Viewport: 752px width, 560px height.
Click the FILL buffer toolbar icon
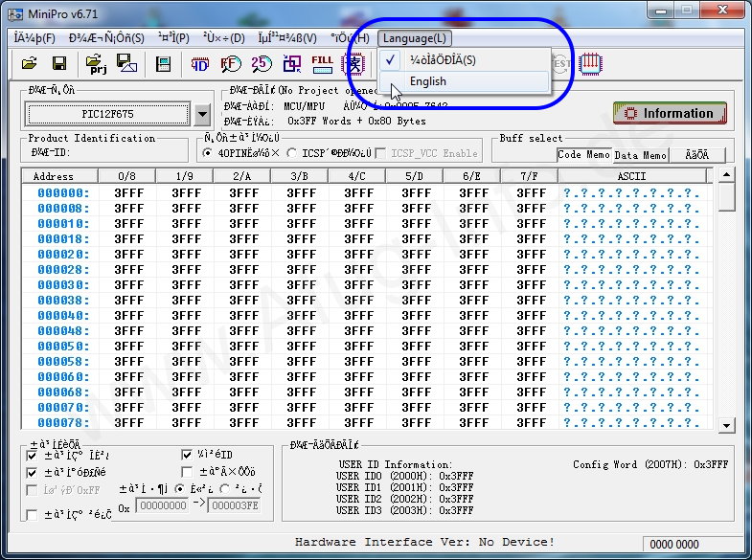click(x=322, y=64)
